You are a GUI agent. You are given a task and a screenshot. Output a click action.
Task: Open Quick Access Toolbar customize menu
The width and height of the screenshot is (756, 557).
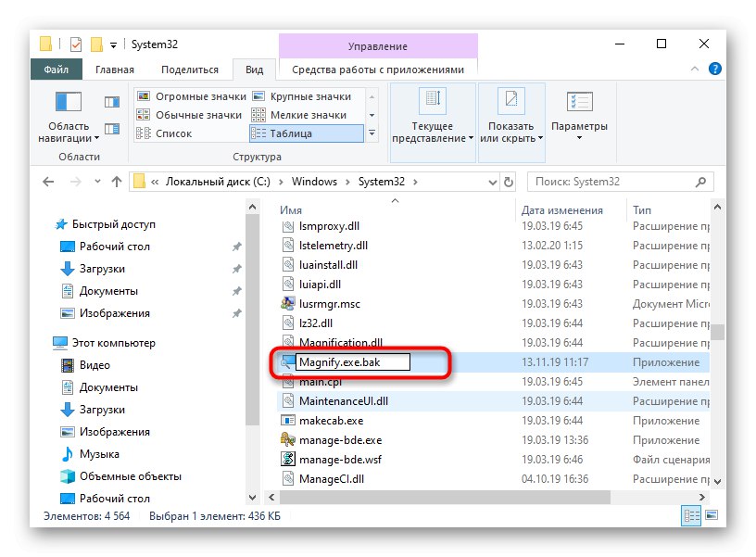pos(114,44)
